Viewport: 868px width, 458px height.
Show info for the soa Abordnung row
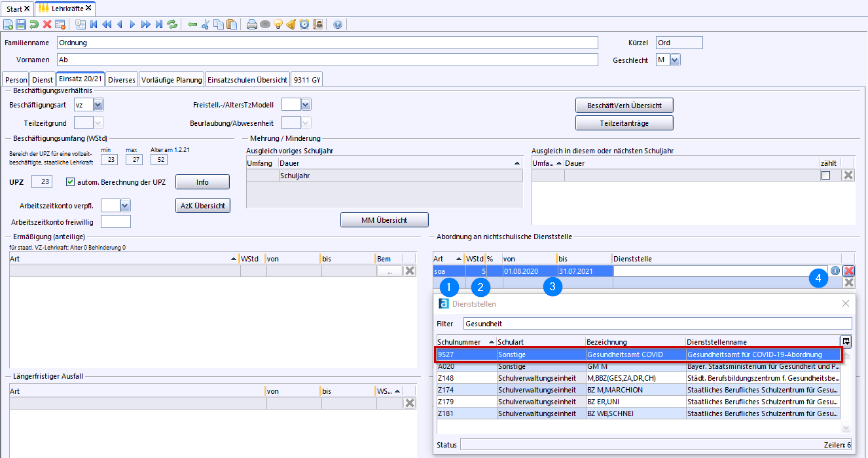tap(835, 271)
